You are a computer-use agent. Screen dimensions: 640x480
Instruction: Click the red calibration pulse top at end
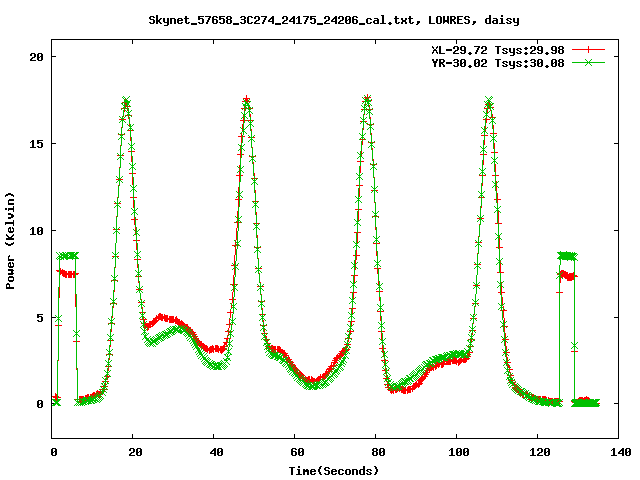(567, 275)
